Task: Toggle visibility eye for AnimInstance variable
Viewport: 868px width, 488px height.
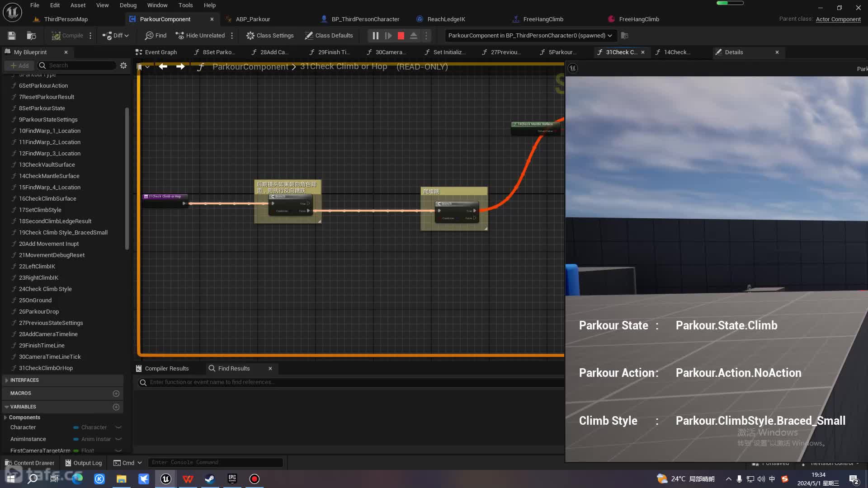Action: click(118, 439)
